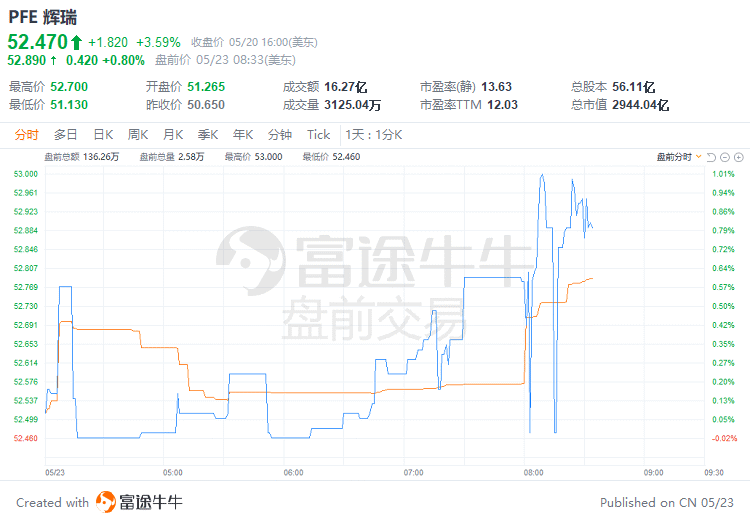The width and height of the screenshot is (750, 523).
Task: Click the 富途牛牛 logo in footer
Action: tap(139, 502)
